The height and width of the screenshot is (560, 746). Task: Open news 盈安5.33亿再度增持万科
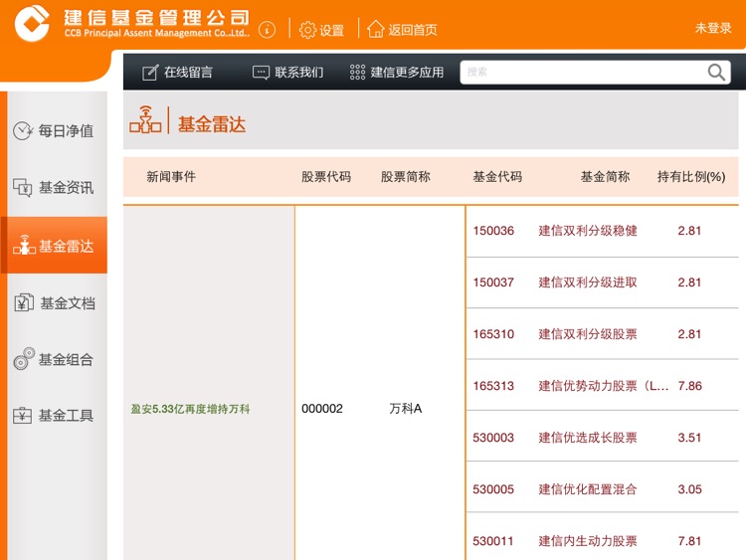[x=190, y=409]
